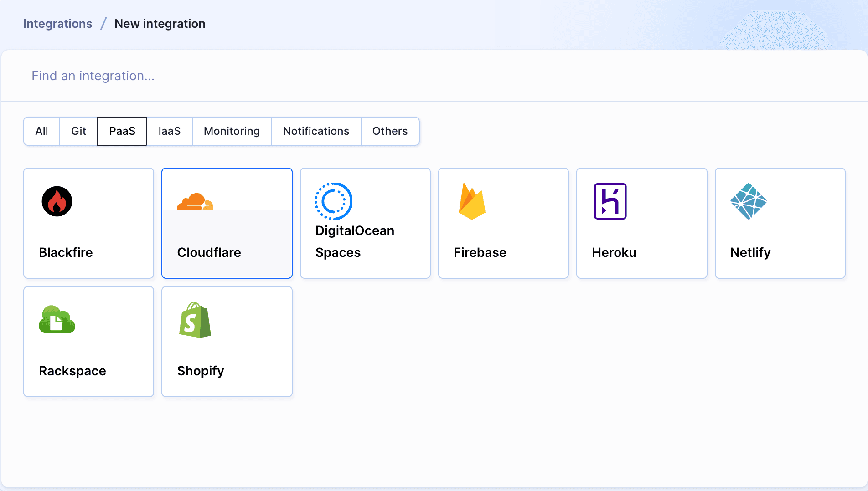Filter by Notifications tab
The height and width of the screenshot is (491, 868).
tap(316, 131)
